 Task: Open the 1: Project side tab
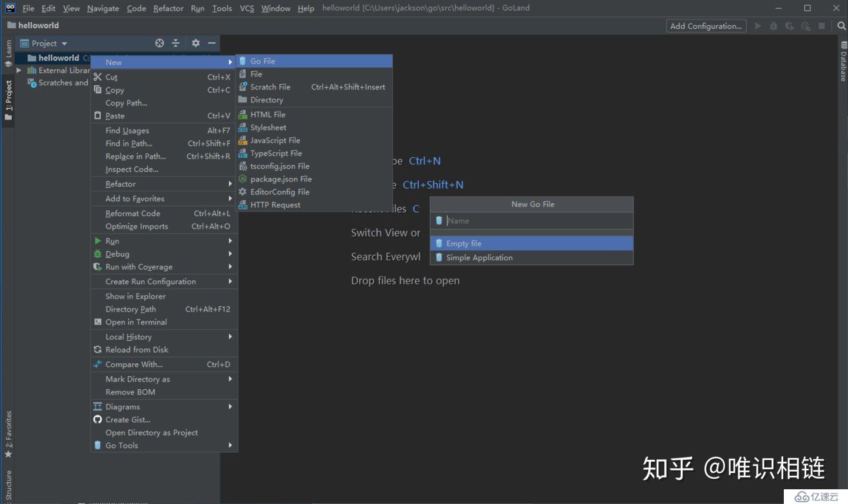tap(8, 100)
